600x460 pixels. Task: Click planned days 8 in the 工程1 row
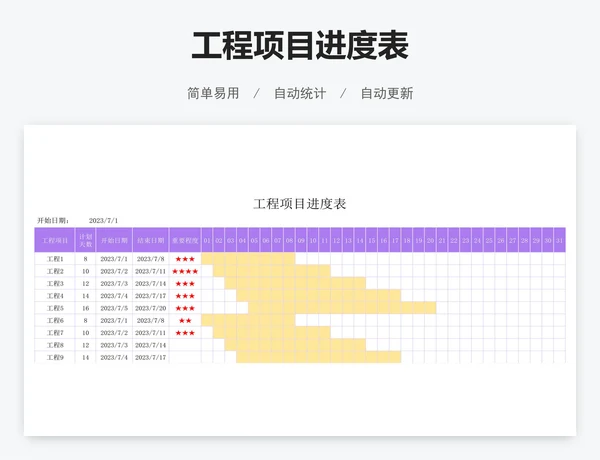tap(85, 259)
